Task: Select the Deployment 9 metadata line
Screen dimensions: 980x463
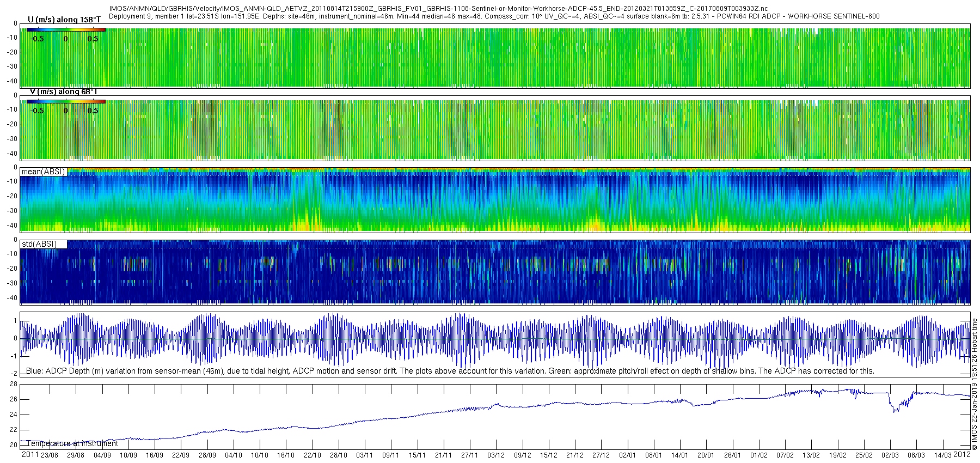Action: [x=494, y=16]
